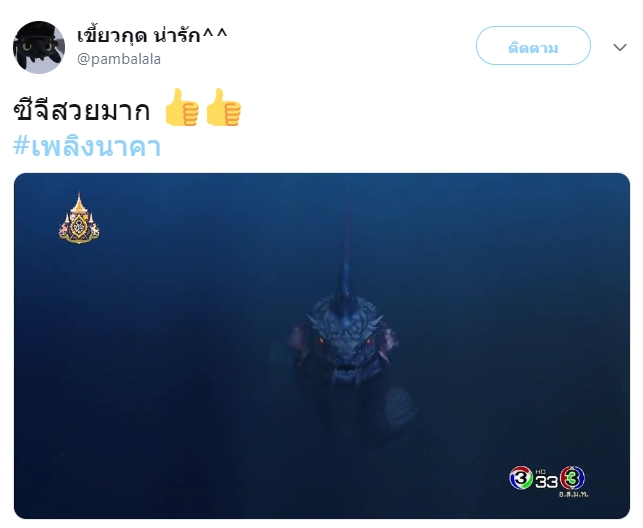Viewport: 643px width, 528px height.
Task: Click the อ.ส.ม.ท. text under the logos
Action: [573, 494]
